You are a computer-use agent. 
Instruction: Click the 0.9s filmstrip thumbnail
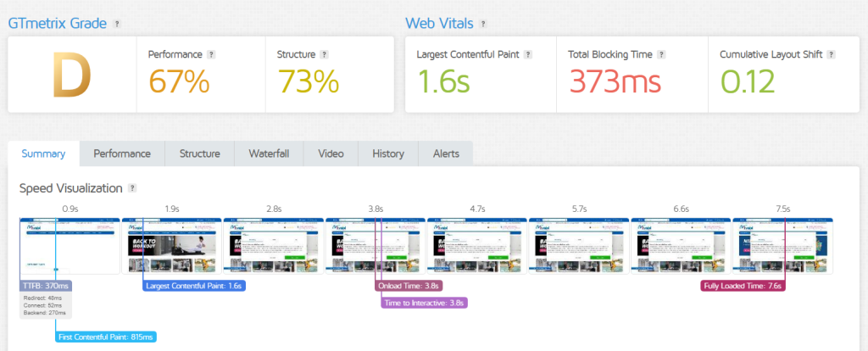70,246
